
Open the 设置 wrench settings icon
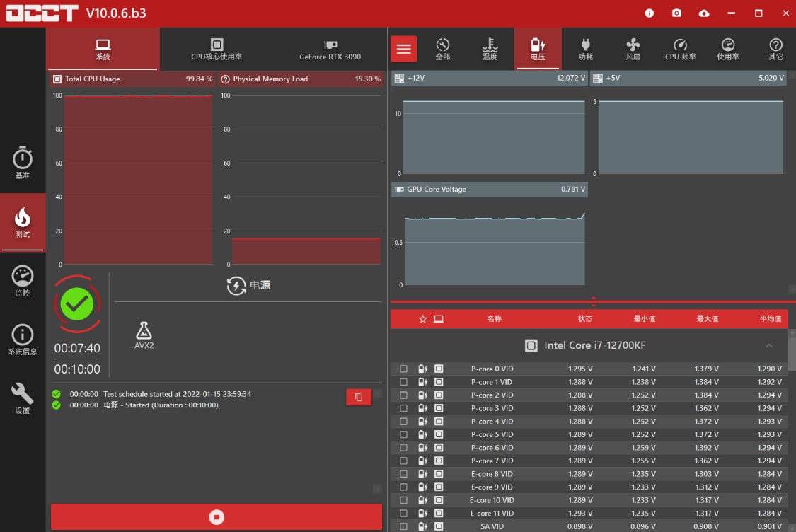[x=23, y=398]
